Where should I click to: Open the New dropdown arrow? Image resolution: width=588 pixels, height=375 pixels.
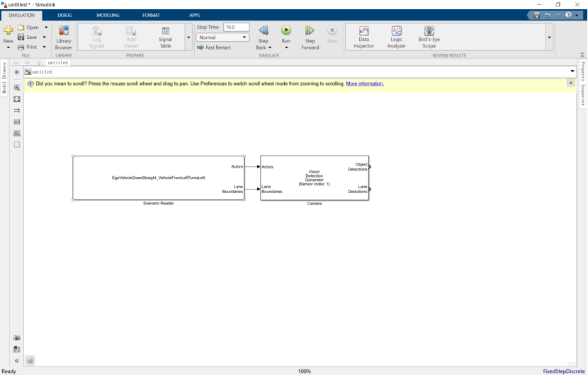(9, 47)
